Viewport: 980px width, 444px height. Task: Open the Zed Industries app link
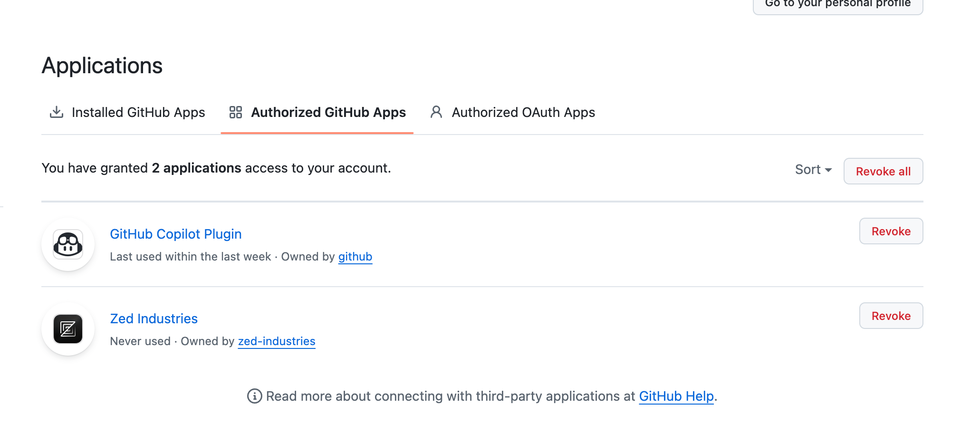154,319
